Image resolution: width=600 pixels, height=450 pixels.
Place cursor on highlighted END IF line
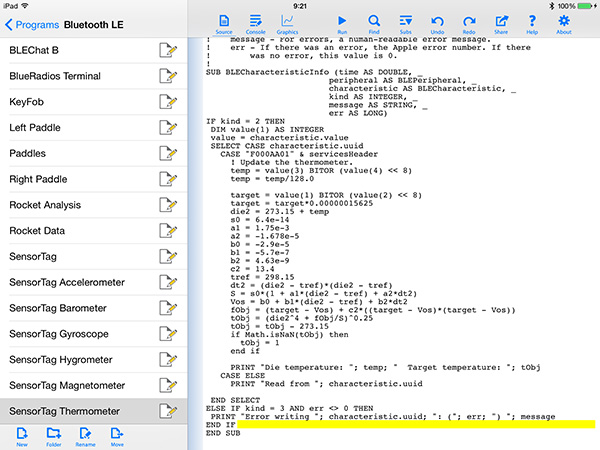pyautogui.click(x=400, y=424)
